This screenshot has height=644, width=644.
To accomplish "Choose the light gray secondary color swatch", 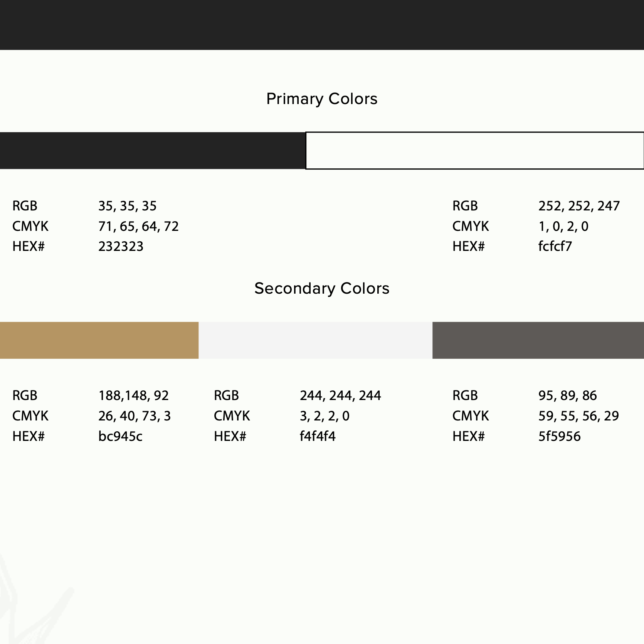I will (315, 340).
